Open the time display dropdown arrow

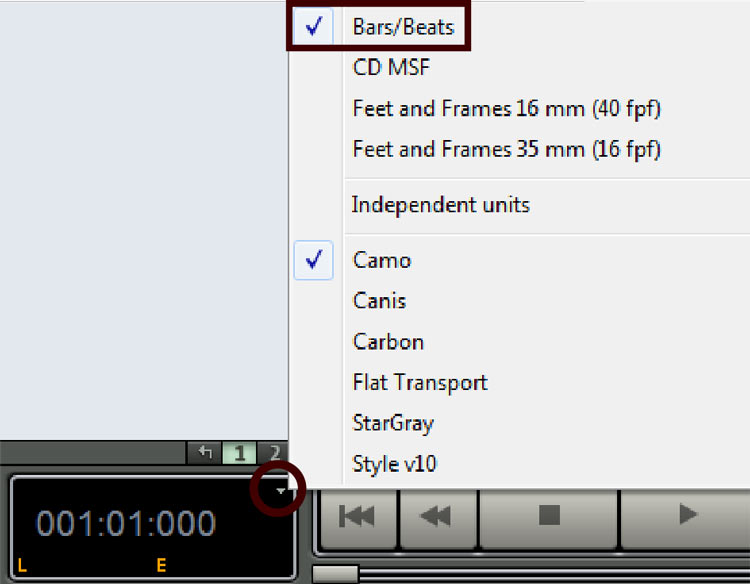click(281, 491)
